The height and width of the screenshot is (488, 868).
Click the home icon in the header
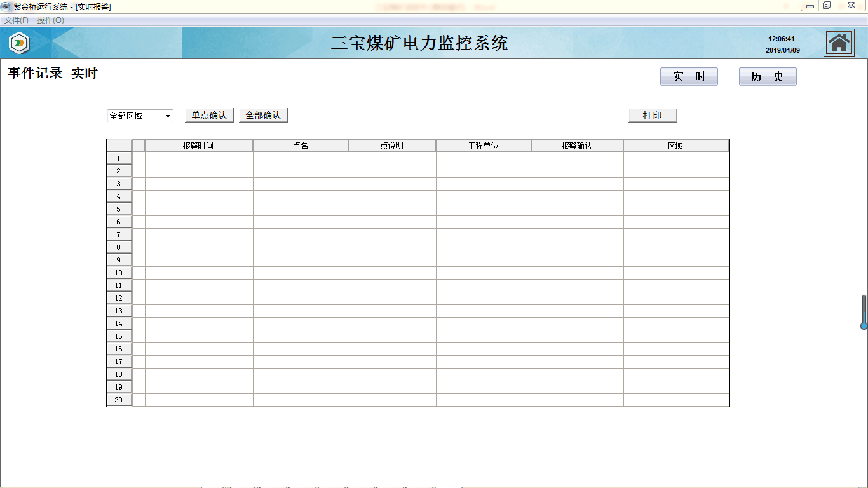[x=839, y=43]
